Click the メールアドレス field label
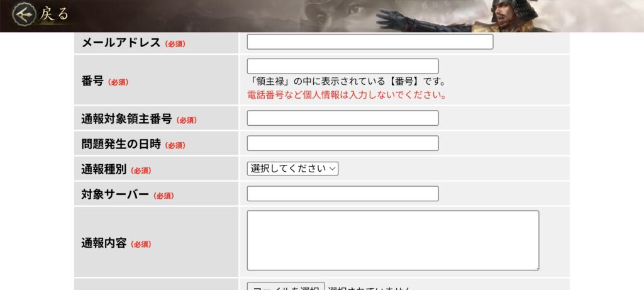This screenshot has width=644, height=290. 121,43
